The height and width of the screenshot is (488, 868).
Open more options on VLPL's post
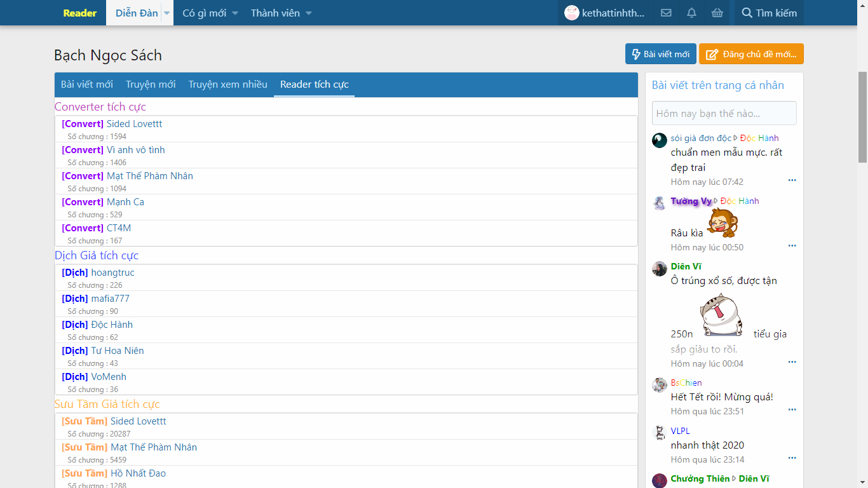(x=792, y=458)
